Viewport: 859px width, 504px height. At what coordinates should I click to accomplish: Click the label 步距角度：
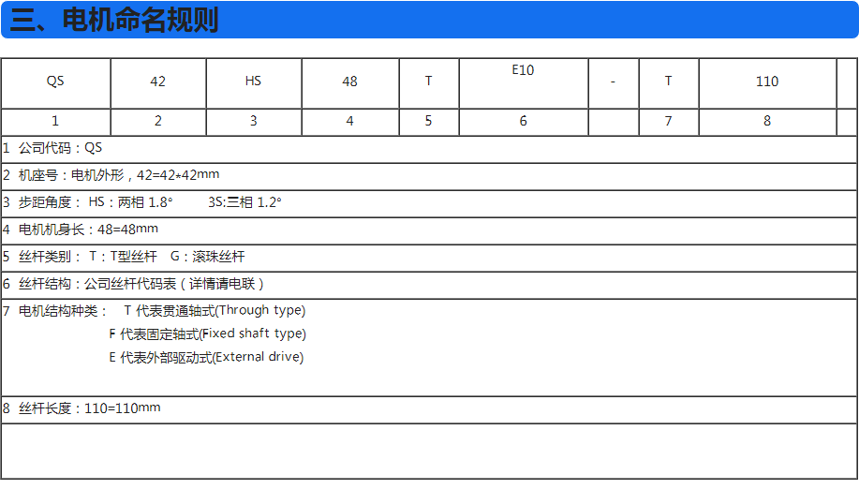tap(51, 202)
